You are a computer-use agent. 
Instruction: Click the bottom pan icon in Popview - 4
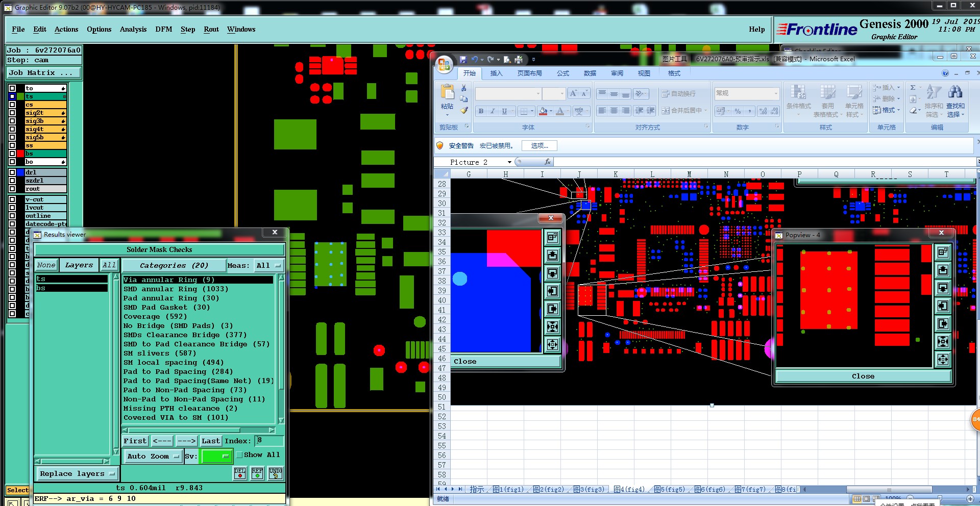pos(943,359)
